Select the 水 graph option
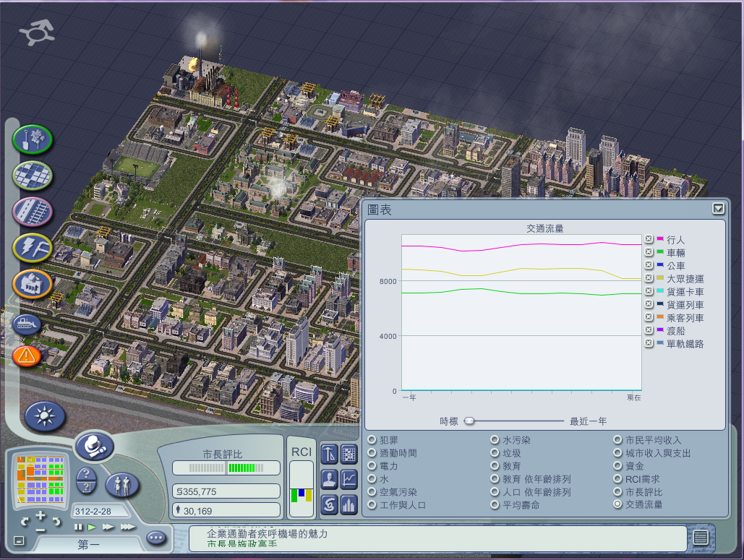The image size is (744, 560). point(372,479)
